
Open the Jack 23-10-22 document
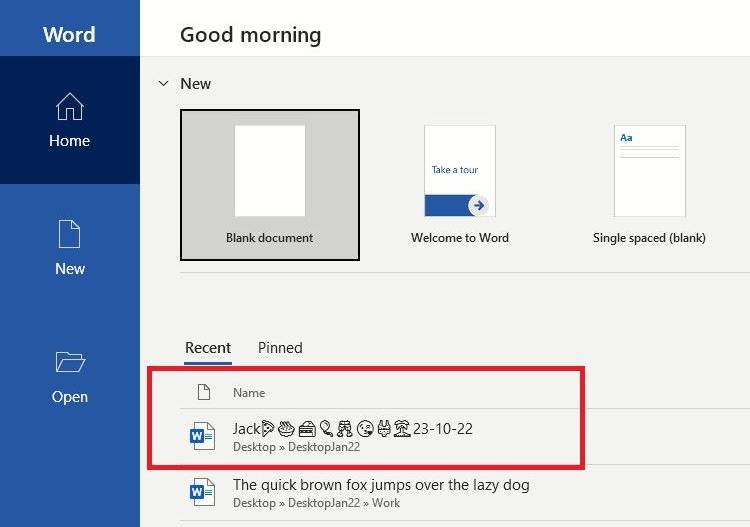point(353,428)
